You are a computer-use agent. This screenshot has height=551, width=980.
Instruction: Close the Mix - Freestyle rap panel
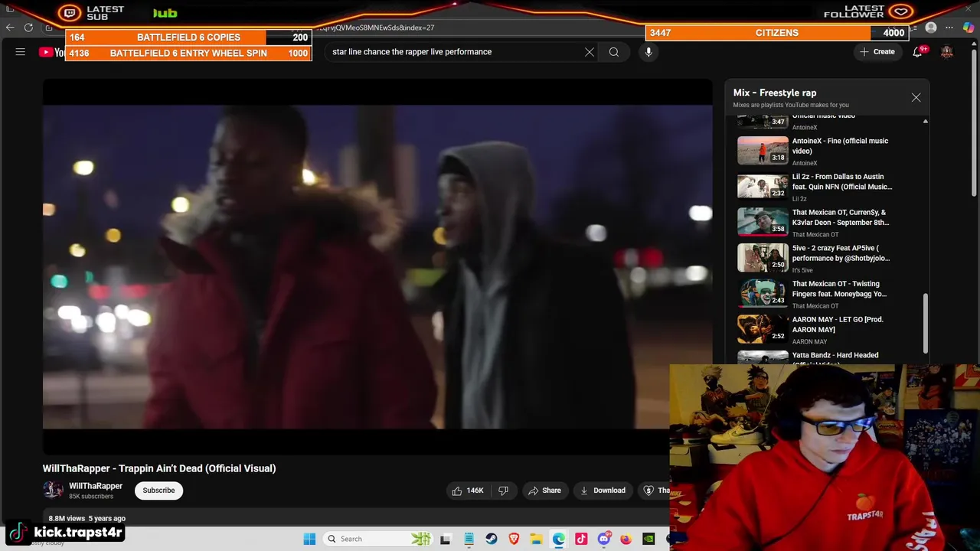point(916,98)
